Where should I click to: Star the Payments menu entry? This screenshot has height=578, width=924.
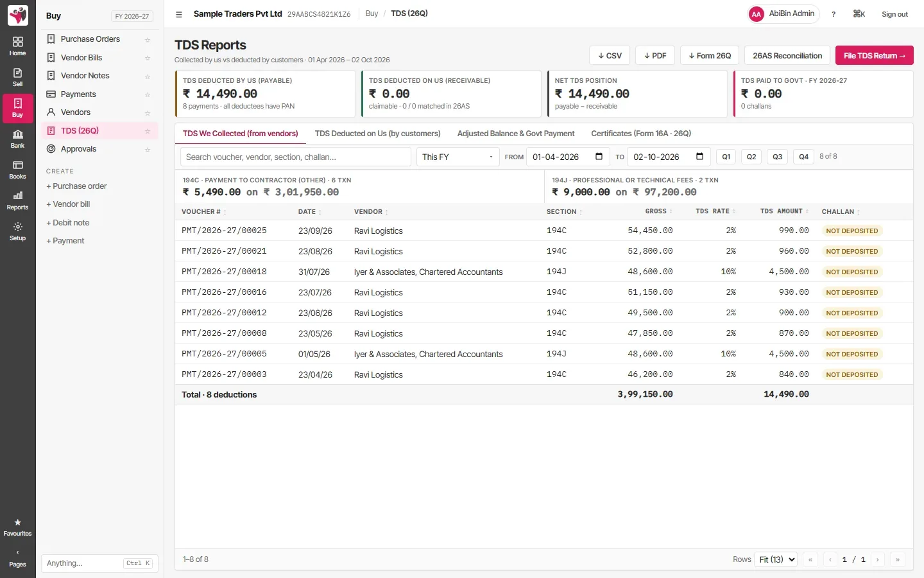tap(148, 94)
